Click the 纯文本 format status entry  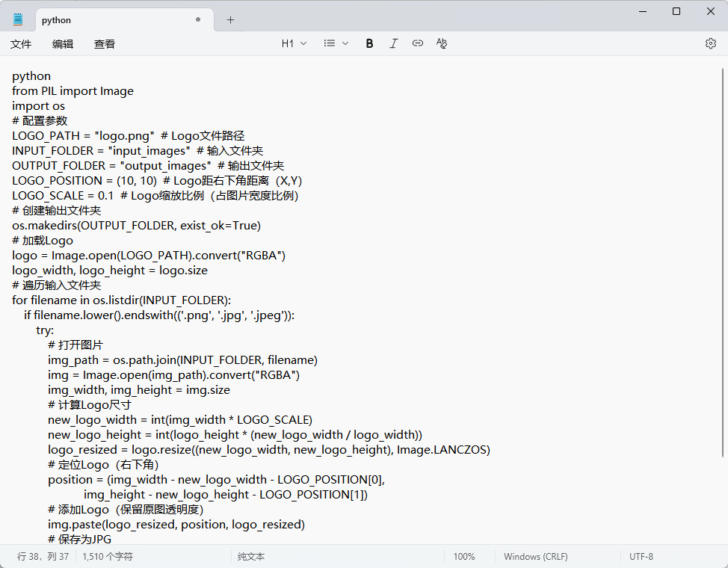tap(251, 556)
